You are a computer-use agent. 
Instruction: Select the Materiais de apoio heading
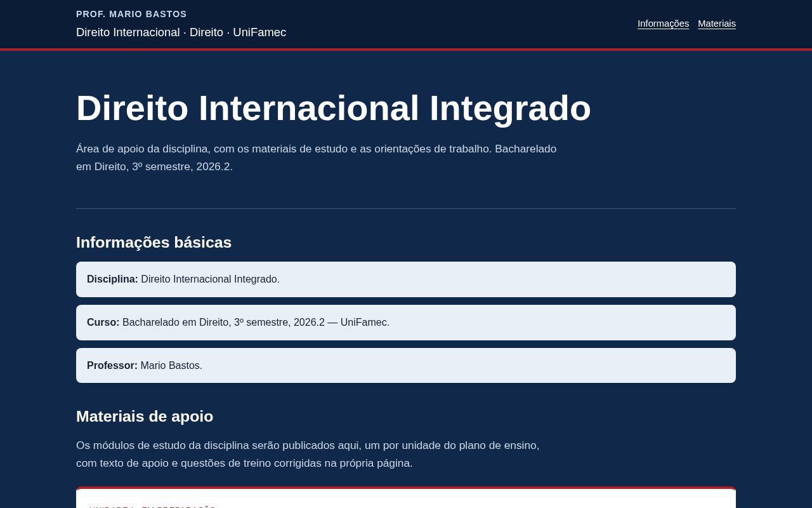coord(145,417)
